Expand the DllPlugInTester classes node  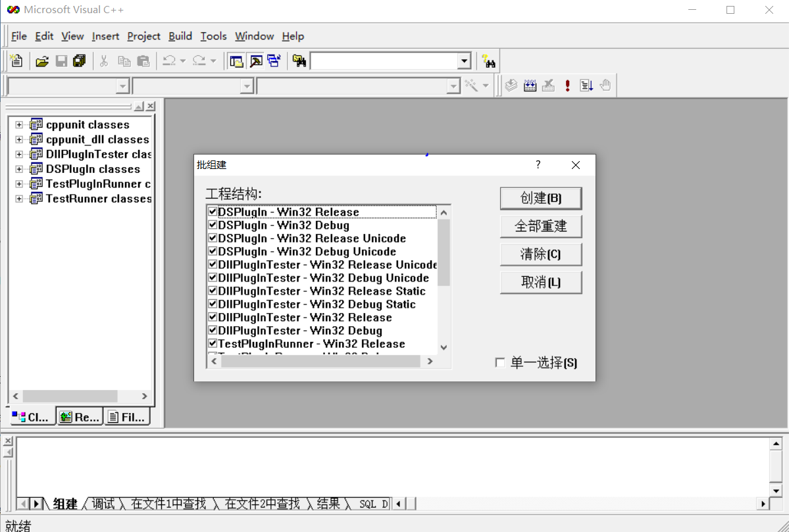coord(19,155)
